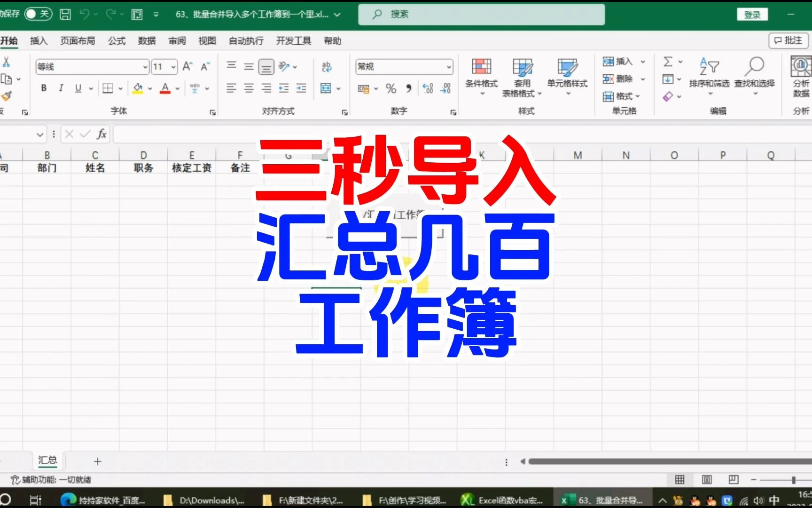Toggle the Bottom Align button
Viewport: 812px width, 508px height.
266,67
